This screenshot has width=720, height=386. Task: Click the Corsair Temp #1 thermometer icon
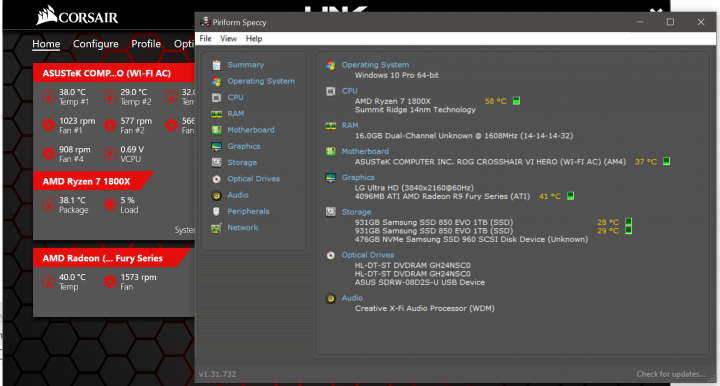coord(49,97)
